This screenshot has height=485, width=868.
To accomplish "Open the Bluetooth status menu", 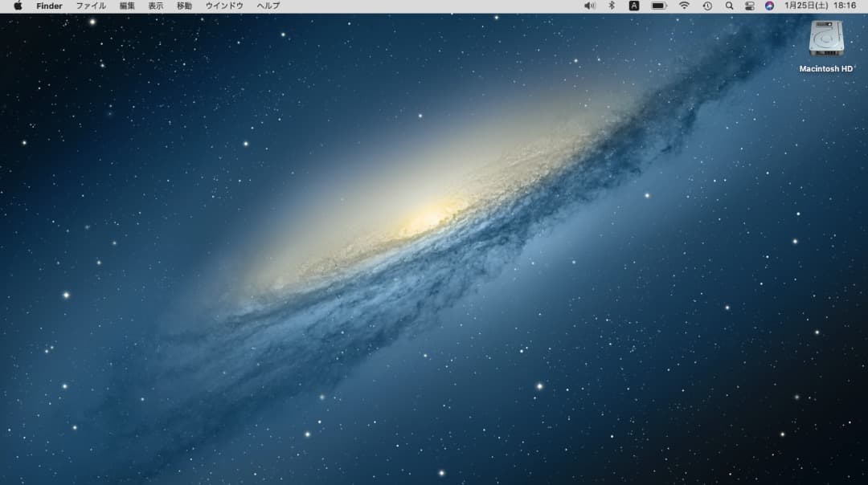I will [x=611, y=6].
